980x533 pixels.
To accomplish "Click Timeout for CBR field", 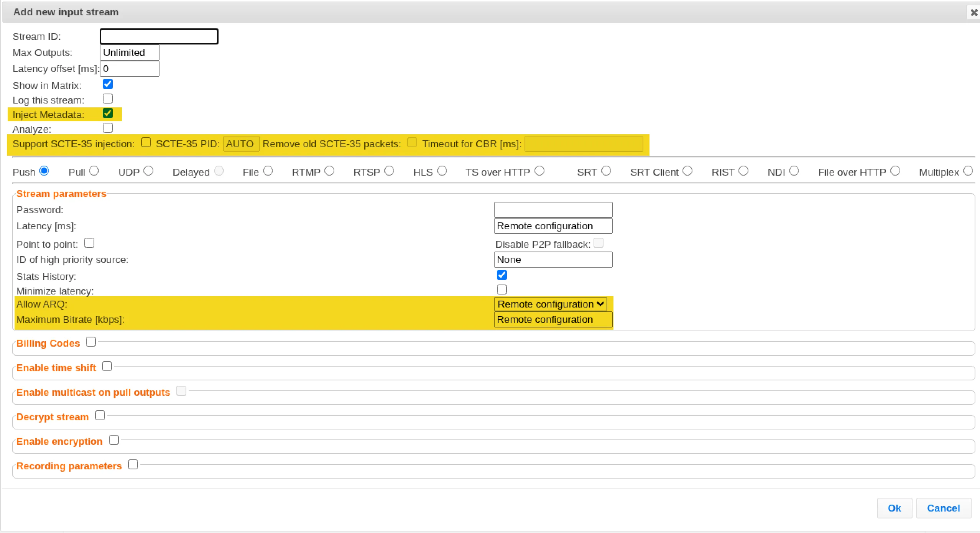I will (x=584, y=144).
